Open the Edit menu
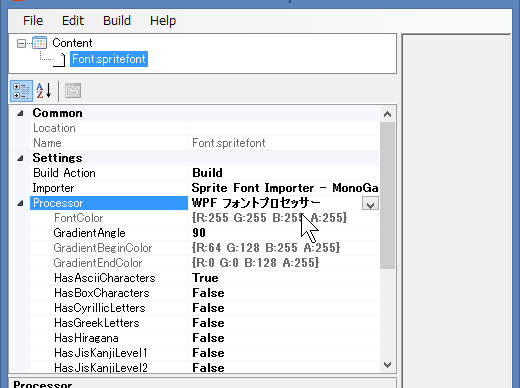 73,21
